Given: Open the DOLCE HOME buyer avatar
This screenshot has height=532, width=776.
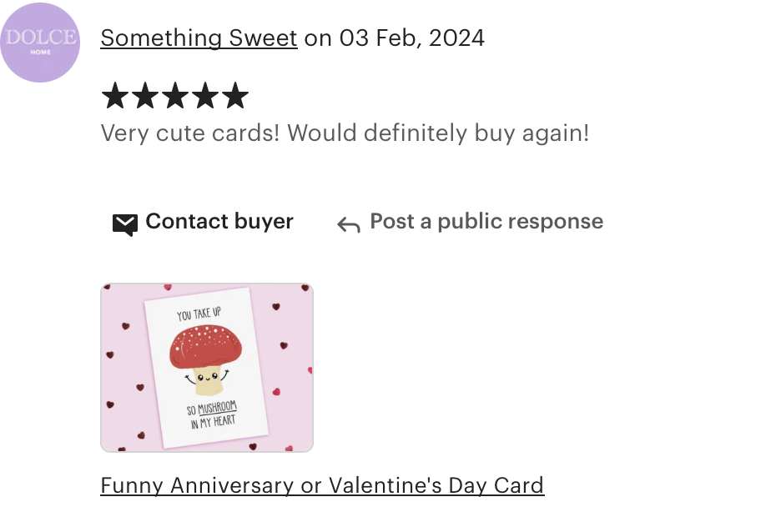Looking at the screenshot, I should coord(39,43).
